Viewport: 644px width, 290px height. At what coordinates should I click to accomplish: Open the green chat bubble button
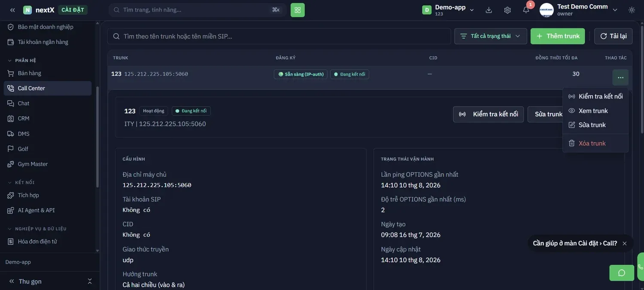pyautogui.click(x=622, y=273)
